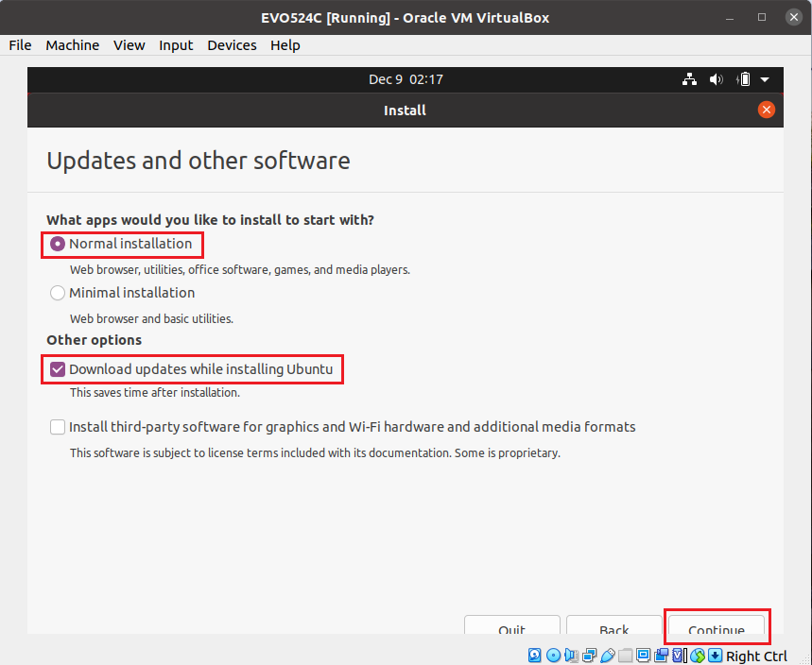Click the USB devices icon in VirtualBox status bar

coord(608,656)
